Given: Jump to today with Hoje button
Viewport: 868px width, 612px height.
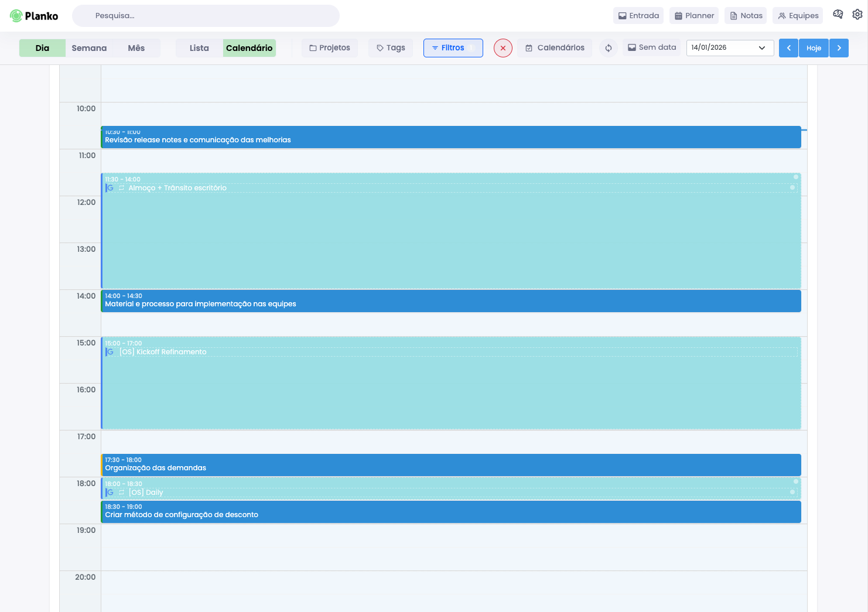Looking at the screenshot, I should coord(814,48).
